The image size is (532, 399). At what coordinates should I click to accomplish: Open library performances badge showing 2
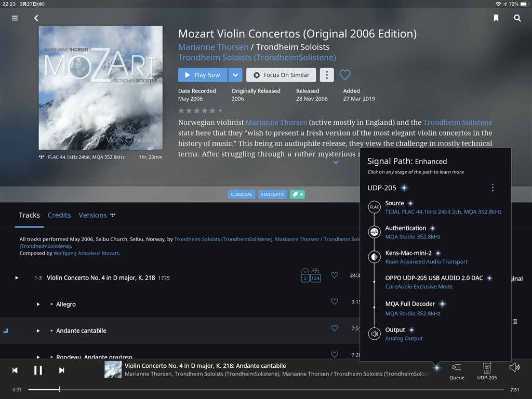[305, 275]
